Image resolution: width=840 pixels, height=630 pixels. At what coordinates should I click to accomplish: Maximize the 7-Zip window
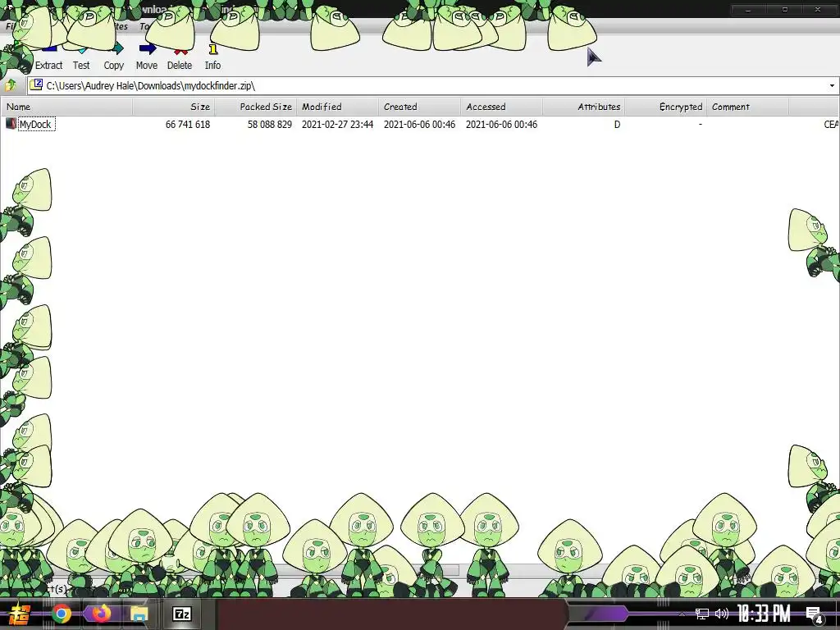pos(785,10)
